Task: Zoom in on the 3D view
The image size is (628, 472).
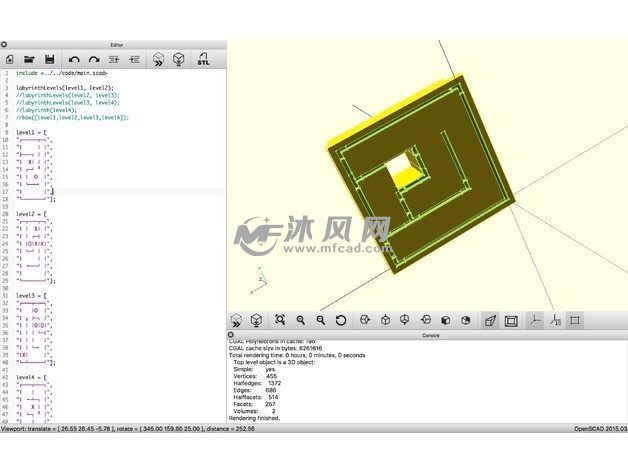Action: 300,320
